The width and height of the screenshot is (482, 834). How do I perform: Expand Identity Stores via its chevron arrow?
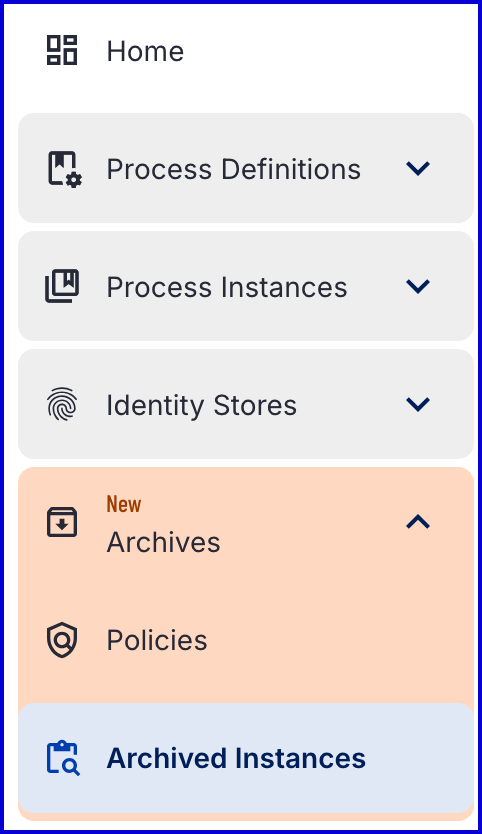pos(418,404)
